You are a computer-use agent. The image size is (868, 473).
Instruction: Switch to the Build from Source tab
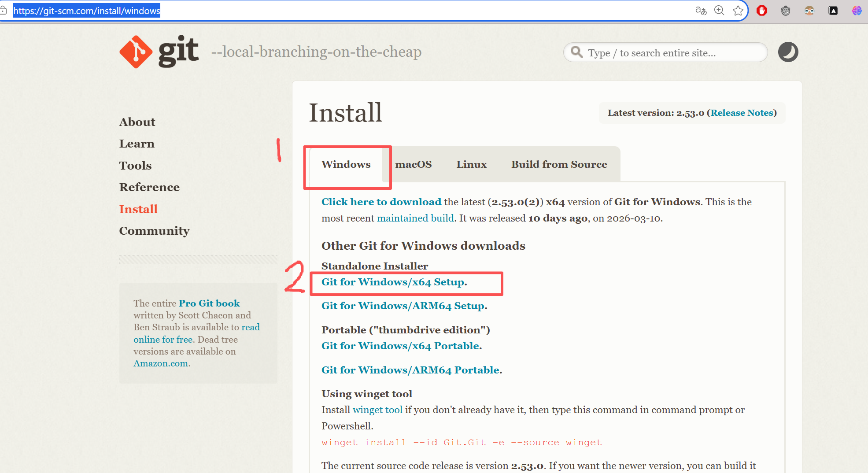559,164
